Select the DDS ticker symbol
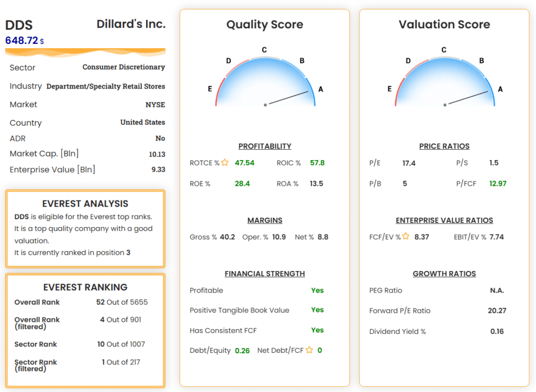Screen dimensions: 536x392 19,25
